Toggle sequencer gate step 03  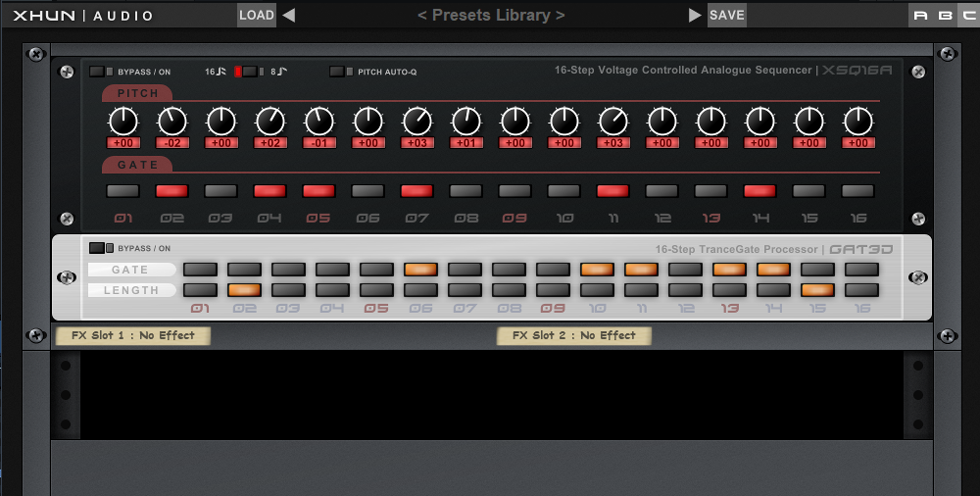point(220,191)
